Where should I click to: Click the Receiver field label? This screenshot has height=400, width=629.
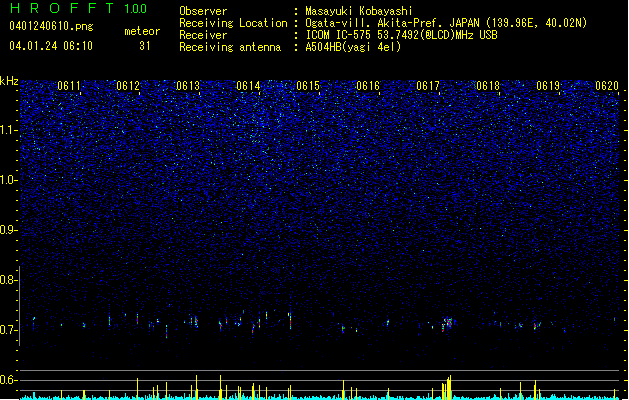(203, 35)
